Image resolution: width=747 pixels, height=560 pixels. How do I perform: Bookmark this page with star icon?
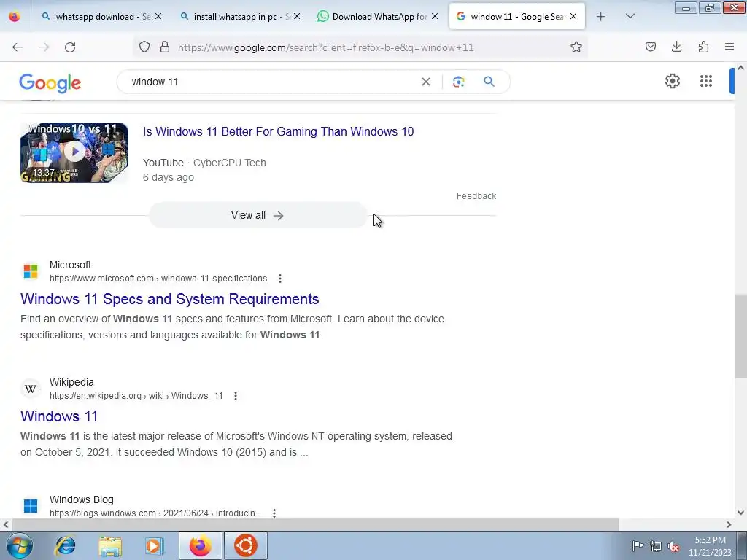point(576,47)
